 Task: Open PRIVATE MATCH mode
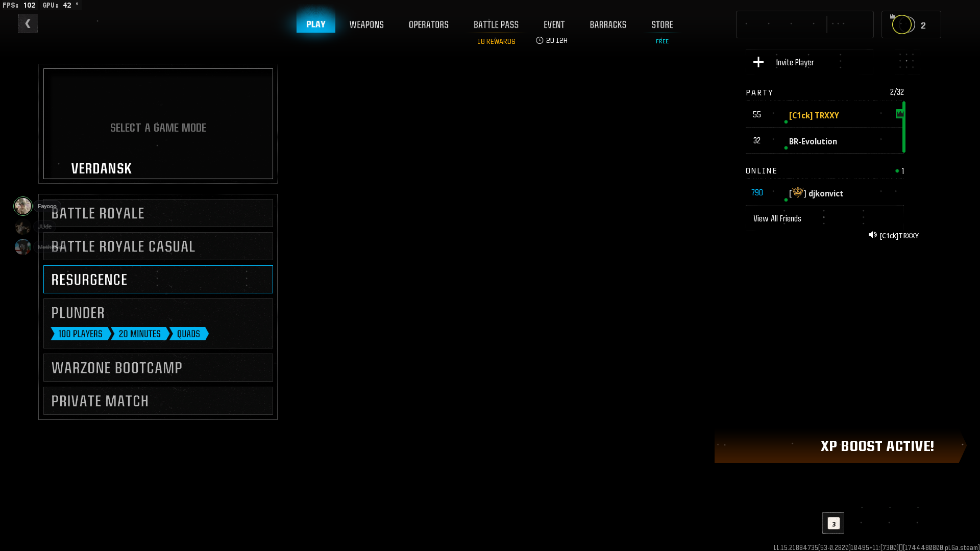tap(158, 401)
